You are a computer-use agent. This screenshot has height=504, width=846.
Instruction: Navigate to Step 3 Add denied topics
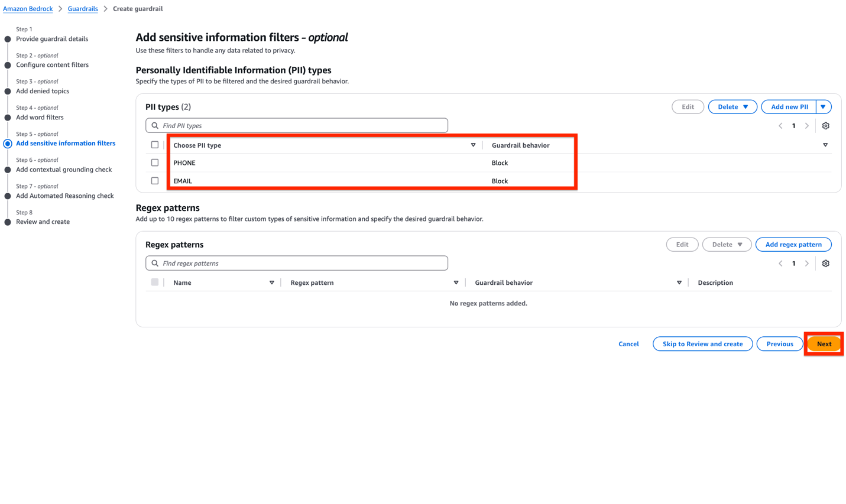click(x=43, y=91)
